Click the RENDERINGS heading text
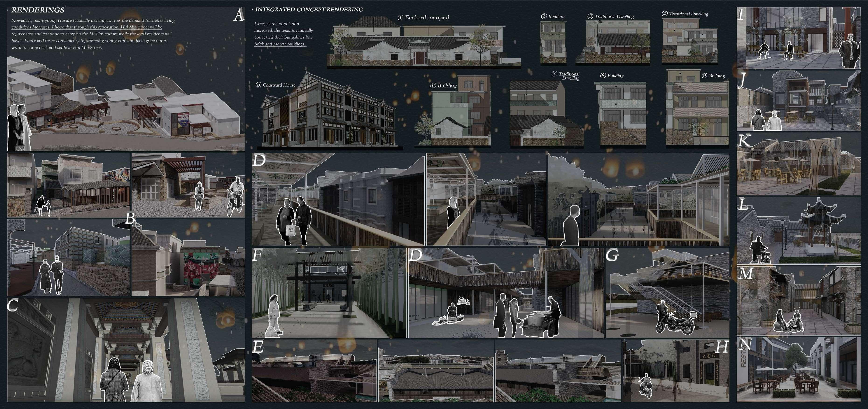Screen dimensions: 868x409 point(38,10)
